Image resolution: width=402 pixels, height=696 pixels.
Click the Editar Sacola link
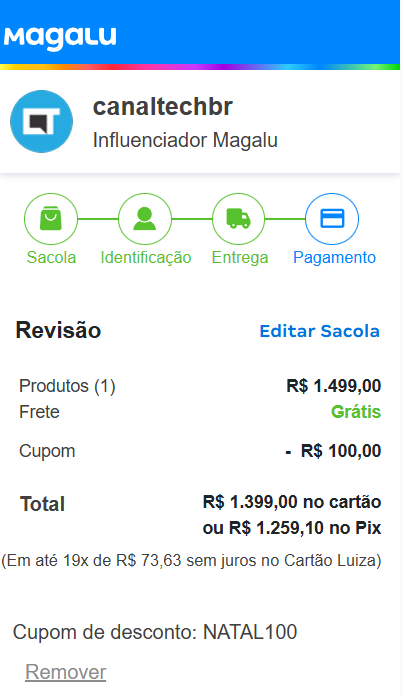[319, 331]
